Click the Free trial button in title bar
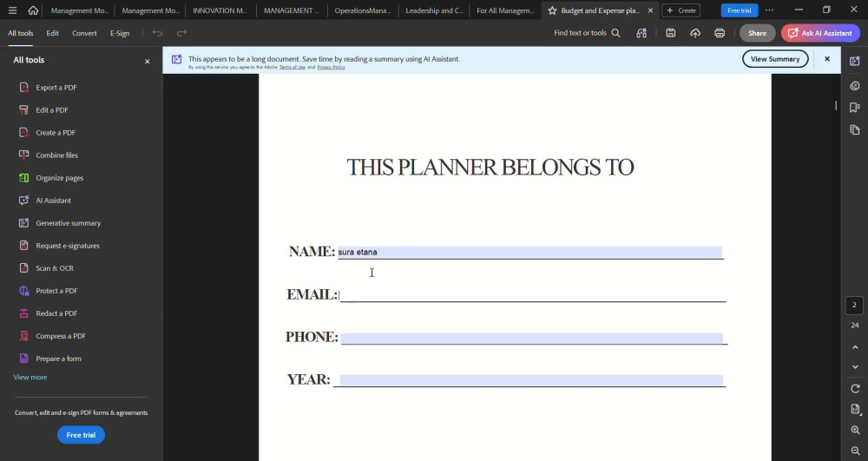The width and height of the screenshot is (868, 461). pyautogui.click(x=739, y=10)
